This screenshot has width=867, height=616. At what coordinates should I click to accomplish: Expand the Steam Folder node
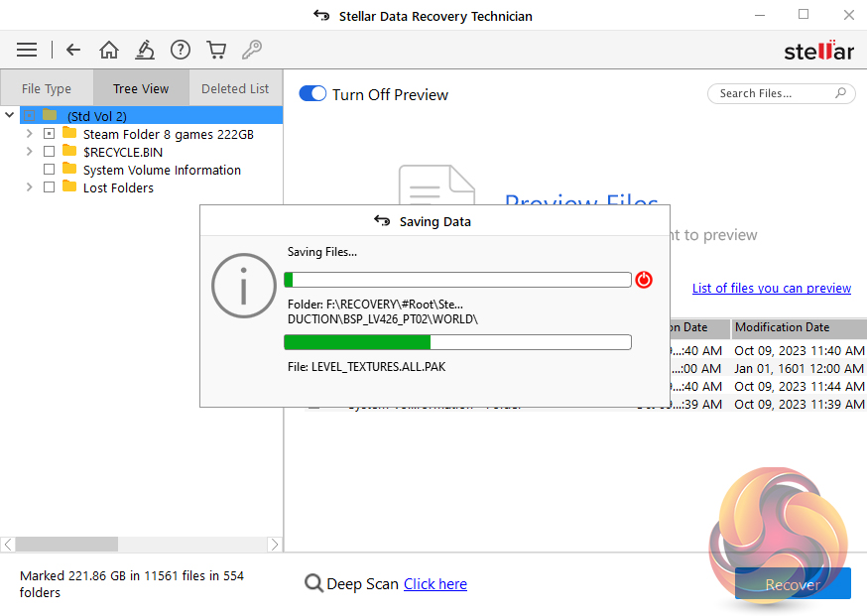pos(30,134)
